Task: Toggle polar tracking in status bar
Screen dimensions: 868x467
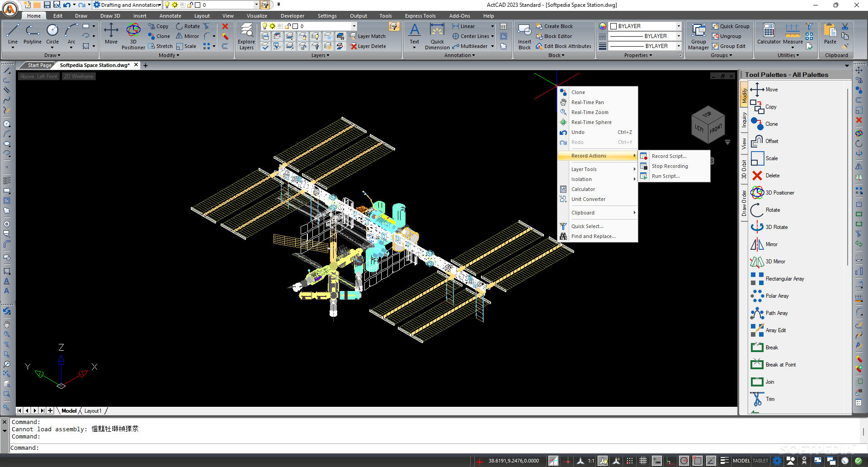Action: pos(684,461)
